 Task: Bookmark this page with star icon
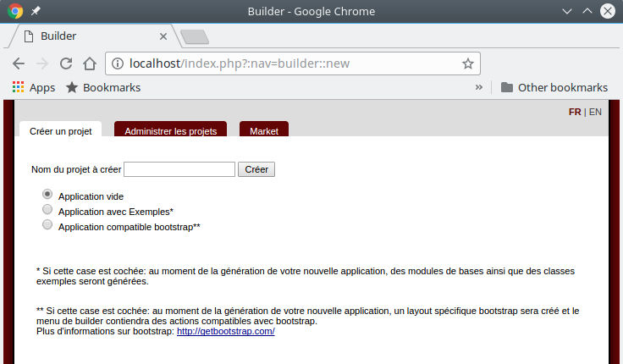click(467, 63)
